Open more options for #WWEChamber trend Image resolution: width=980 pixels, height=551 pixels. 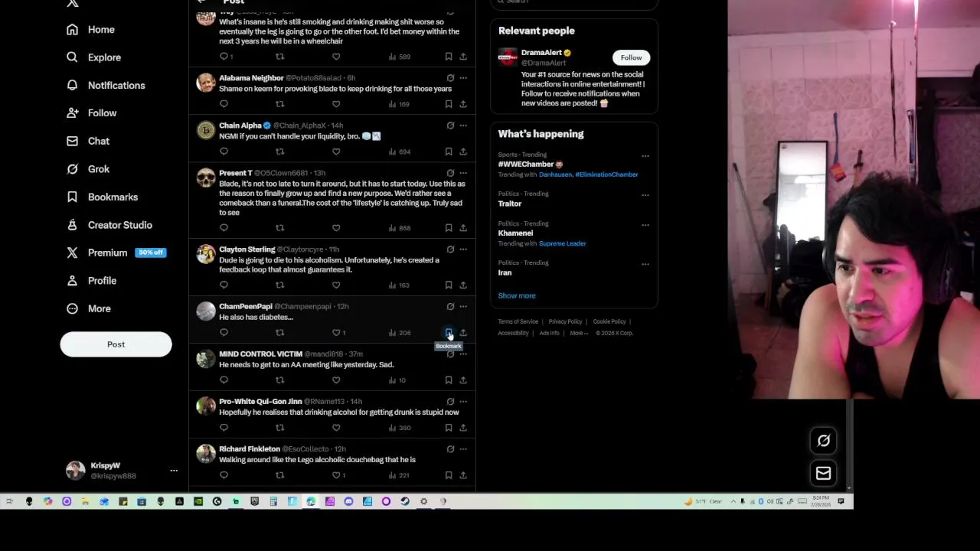coord(645,156)
